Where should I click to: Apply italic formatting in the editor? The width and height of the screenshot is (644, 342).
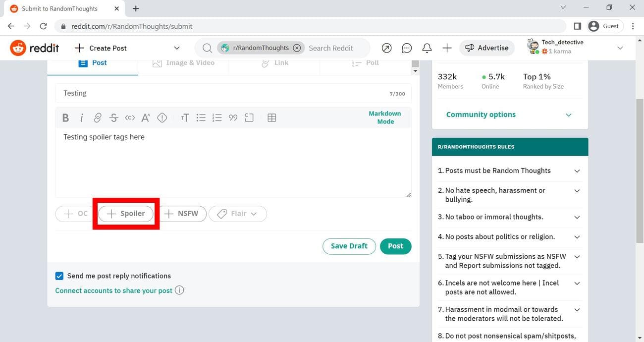pos(81,118)
